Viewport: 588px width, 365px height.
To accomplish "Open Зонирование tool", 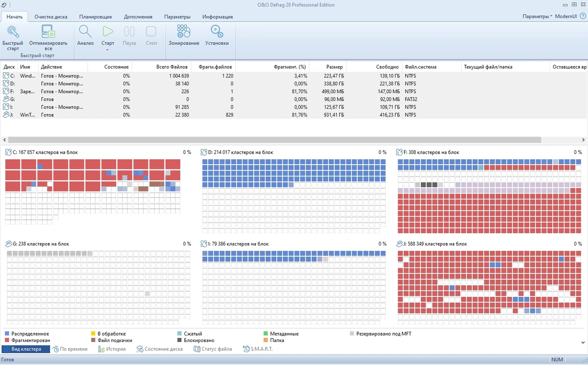I will pyautogui.click(x=184, y=31).
